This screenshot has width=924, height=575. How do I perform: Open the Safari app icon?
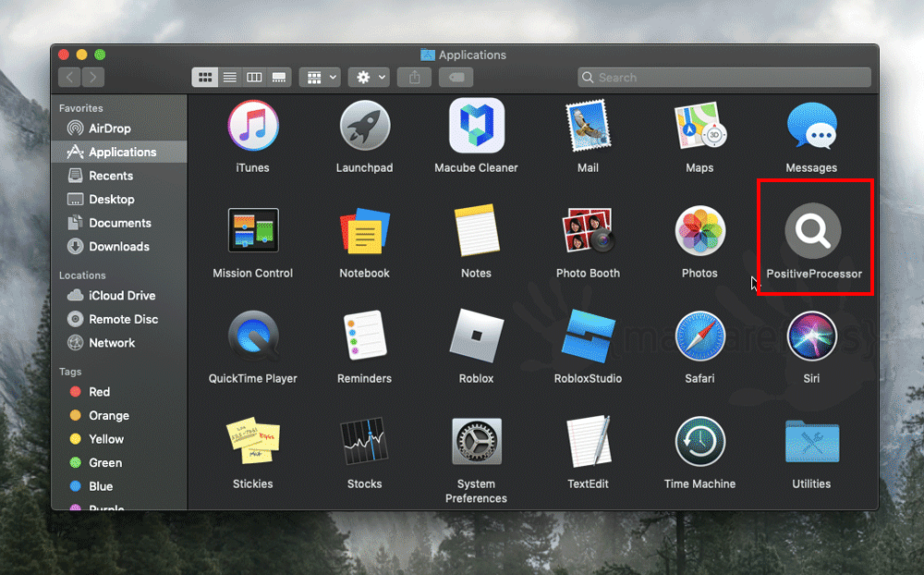[x=699, y=336]
